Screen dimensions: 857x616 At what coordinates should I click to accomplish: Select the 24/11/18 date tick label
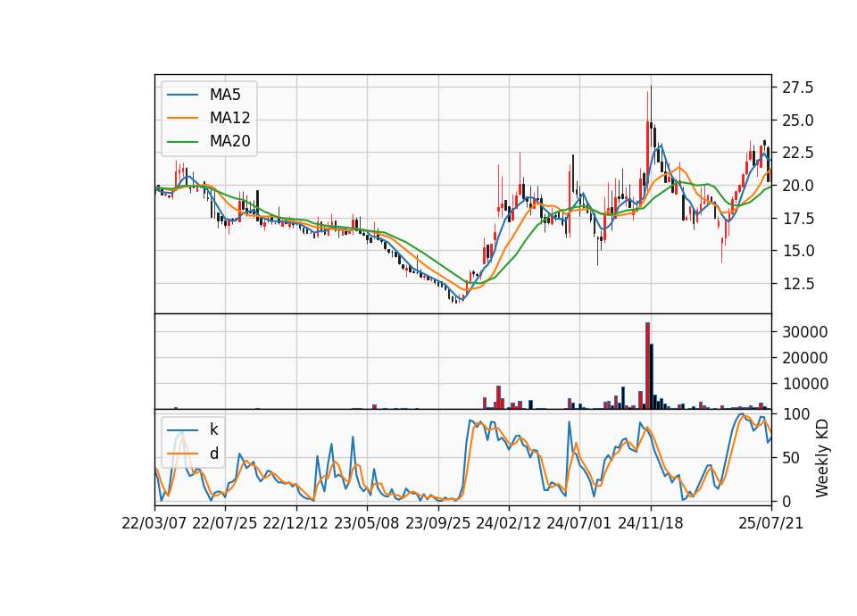[x=651, y=523]
